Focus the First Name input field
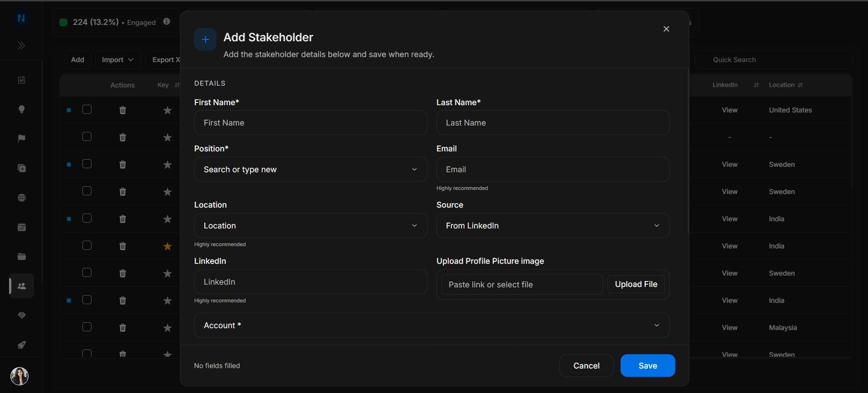 [x=311, y=123]
